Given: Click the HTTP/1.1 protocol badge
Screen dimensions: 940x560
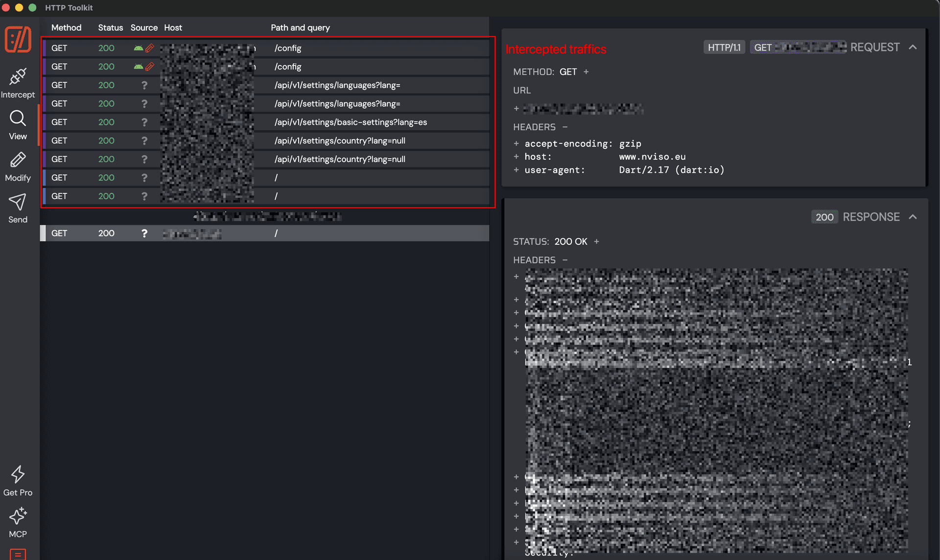Looking at the screenshot, I should [724, 47].
